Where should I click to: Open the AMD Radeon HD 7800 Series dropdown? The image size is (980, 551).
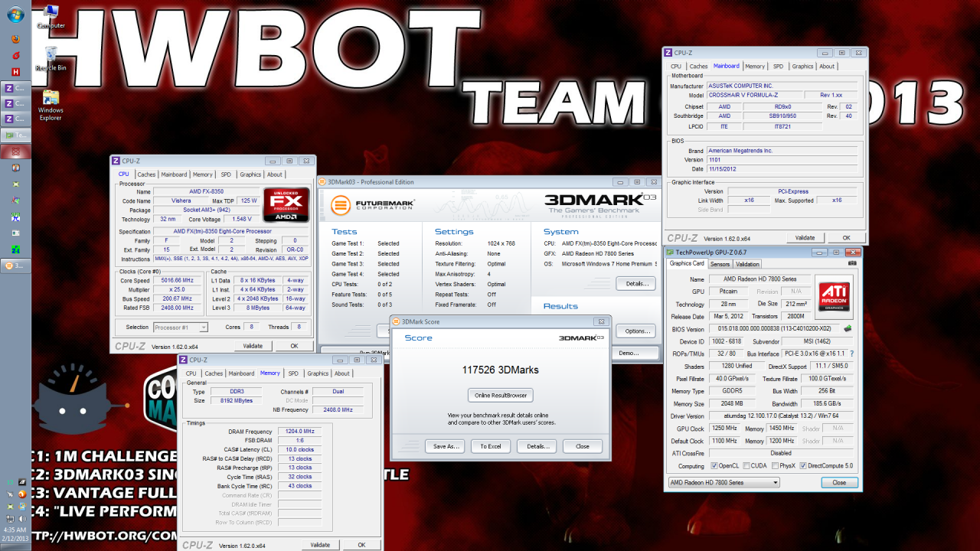[x=724, y=482]
